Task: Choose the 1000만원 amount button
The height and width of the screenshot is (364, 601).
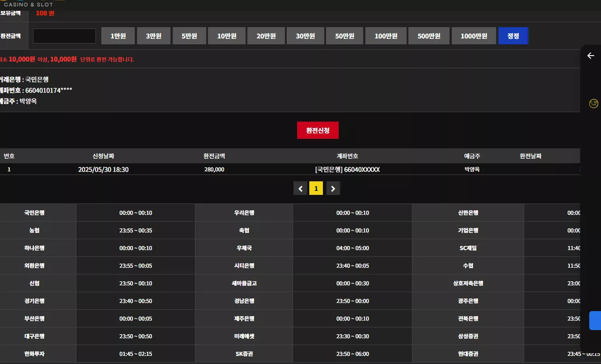Action: 474,36
